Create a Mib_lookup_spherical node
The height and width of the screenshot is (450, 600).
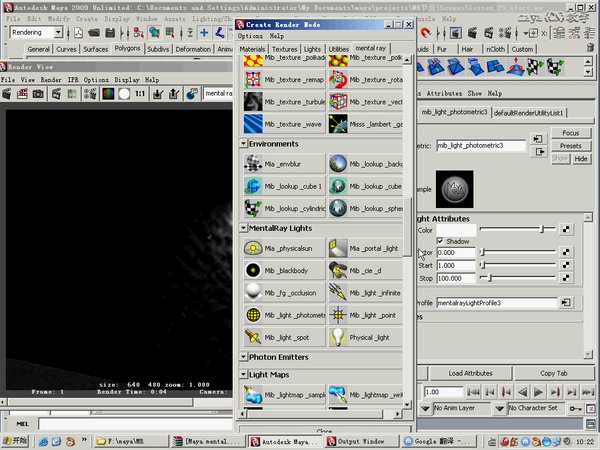[365, 208]
